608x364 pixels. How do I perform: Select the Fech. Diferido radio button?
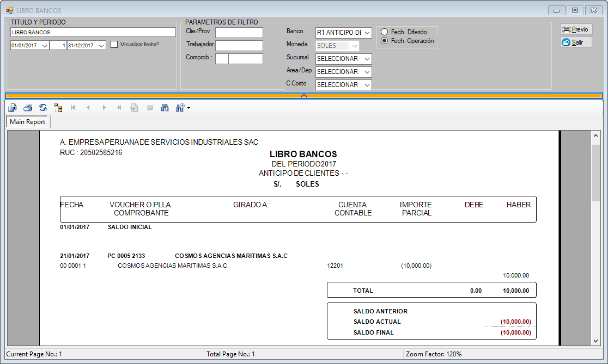click(x=384, y=32)
